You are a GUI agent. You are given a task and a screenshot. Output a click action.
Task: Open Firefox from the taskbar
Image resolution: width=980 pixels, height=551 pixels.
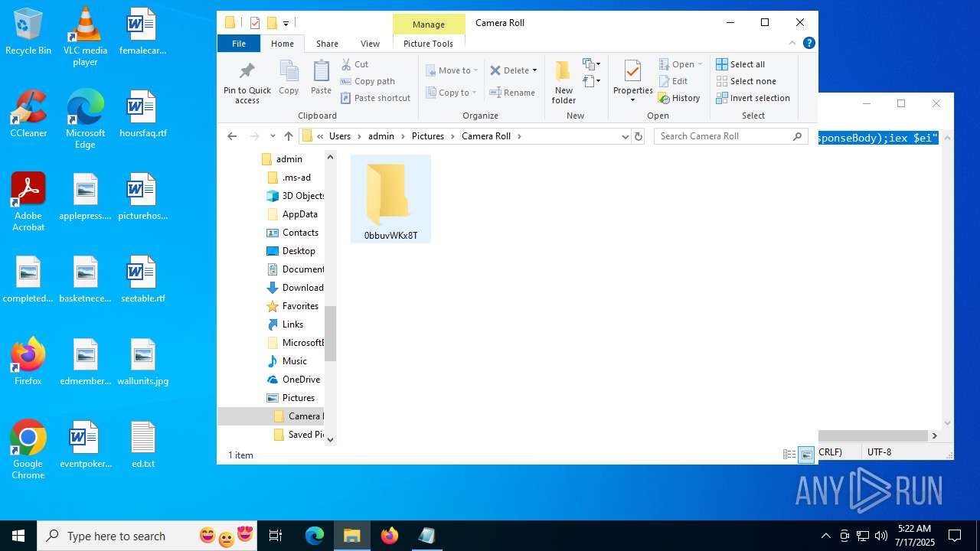click(390, 536)
